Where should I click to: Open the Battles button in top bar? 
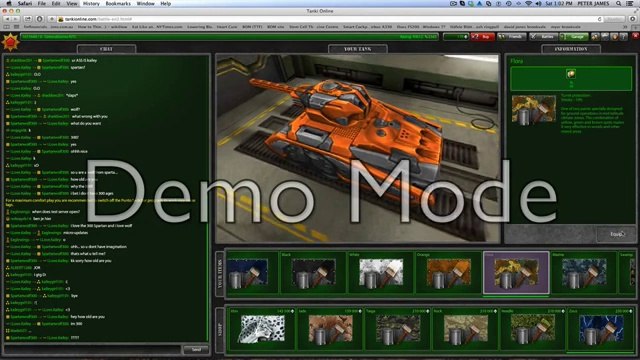coord(544,37)
